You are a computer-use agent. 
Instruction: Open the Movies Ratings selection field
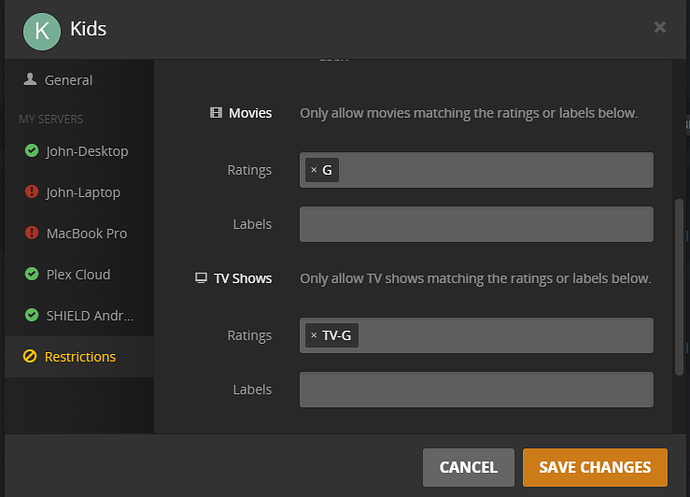point(495,170)
